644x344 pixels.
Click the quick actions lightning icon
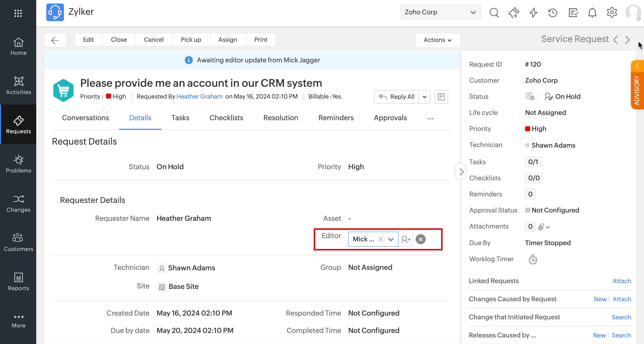[x=533, y=12]
